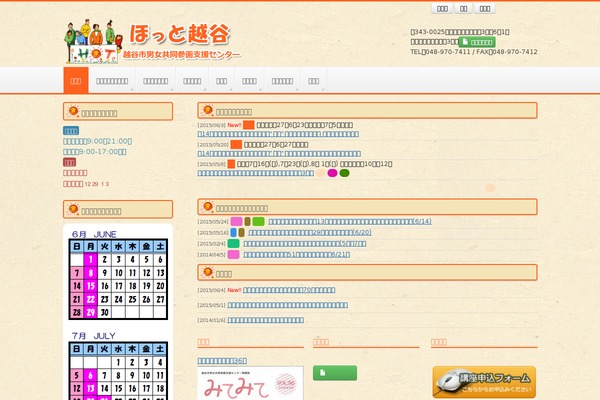Open the link dated [2014/04/5]
The width and height of the screenshot is (600, 400).
pyautogui.click(x=297, y=255)
